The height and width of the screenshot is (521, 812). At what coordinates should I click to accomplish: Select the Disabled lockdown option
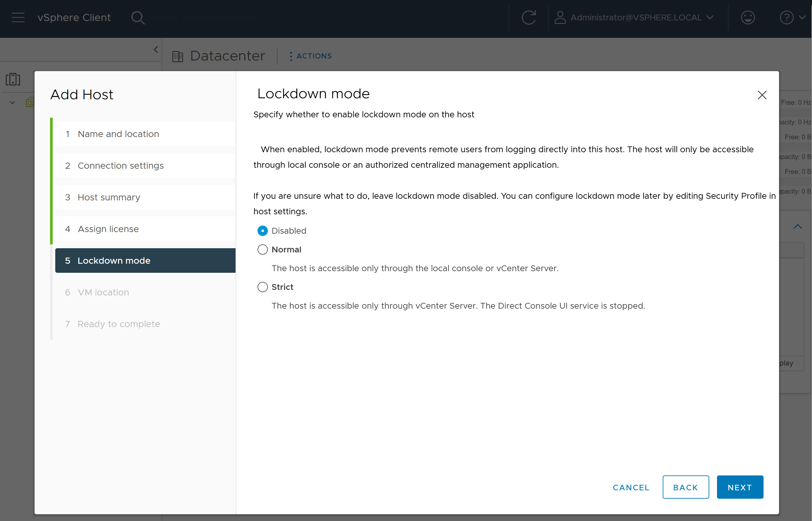(262, 231)
